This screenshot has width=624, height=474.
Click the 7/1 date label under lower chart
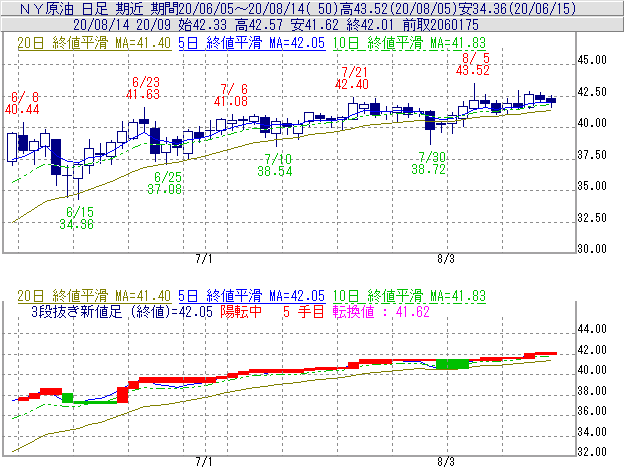coord(204,462)
